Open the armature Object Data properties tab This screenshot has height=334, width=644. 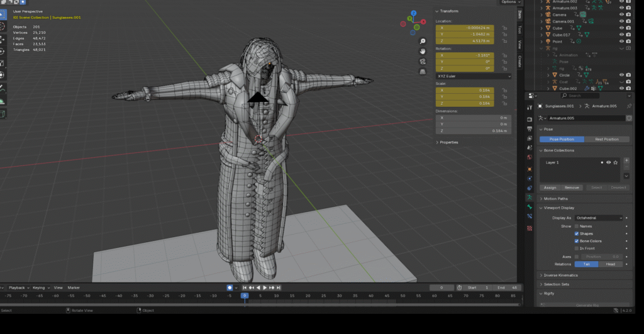coord(529,197)
